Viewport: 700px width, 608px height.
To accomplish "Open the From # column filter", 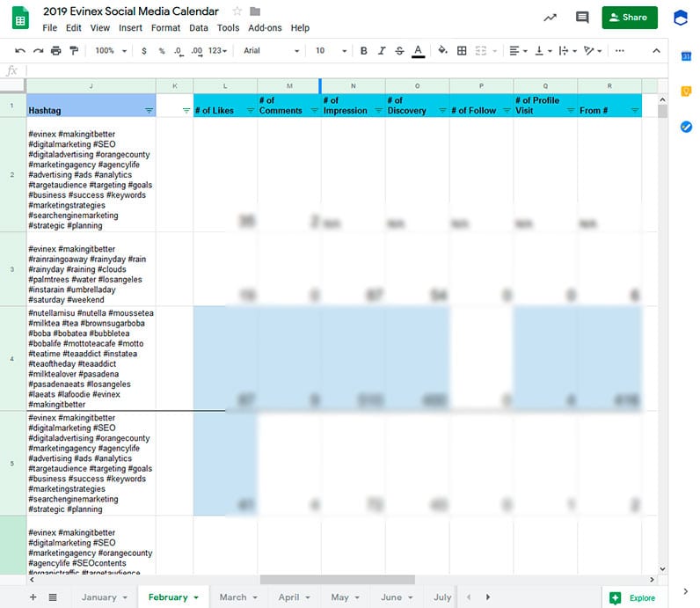I will (x=635, y=110).
